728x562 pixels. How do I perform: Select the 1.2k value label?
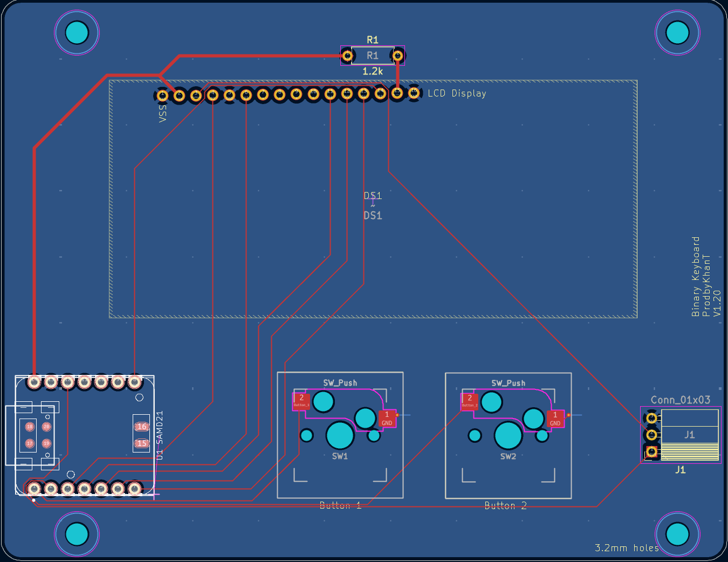click(373, 71)
